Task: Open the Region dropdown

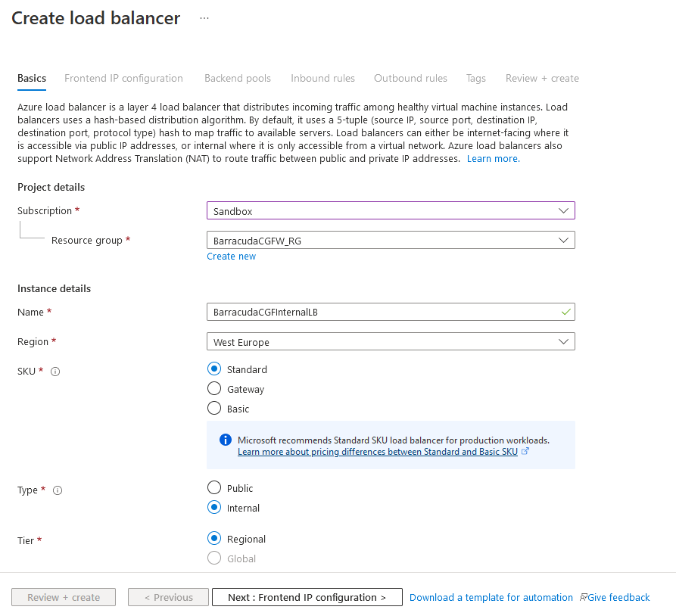Action: pos(391,341)
